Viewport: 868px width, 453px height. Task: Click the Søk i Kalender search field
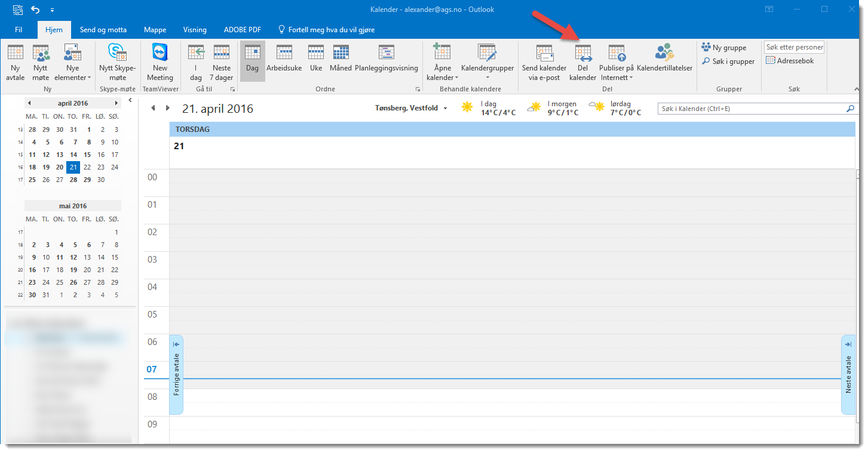(752, 109)
